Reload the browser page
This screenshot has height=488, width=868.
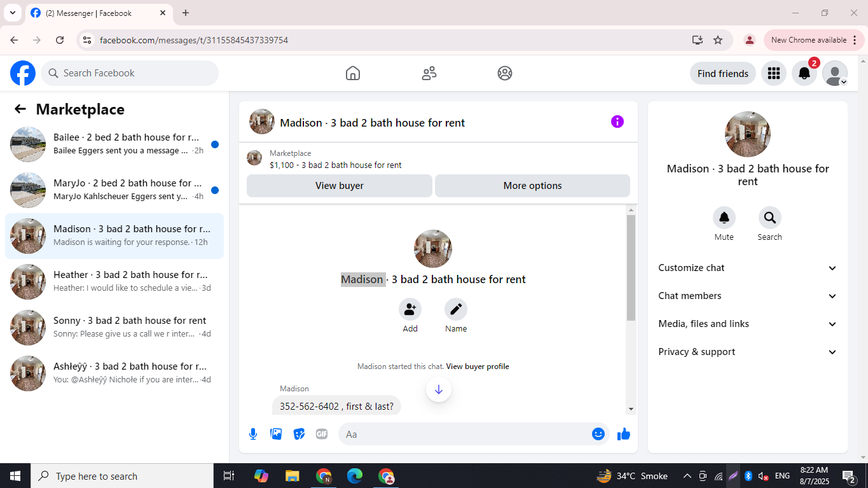60,40
